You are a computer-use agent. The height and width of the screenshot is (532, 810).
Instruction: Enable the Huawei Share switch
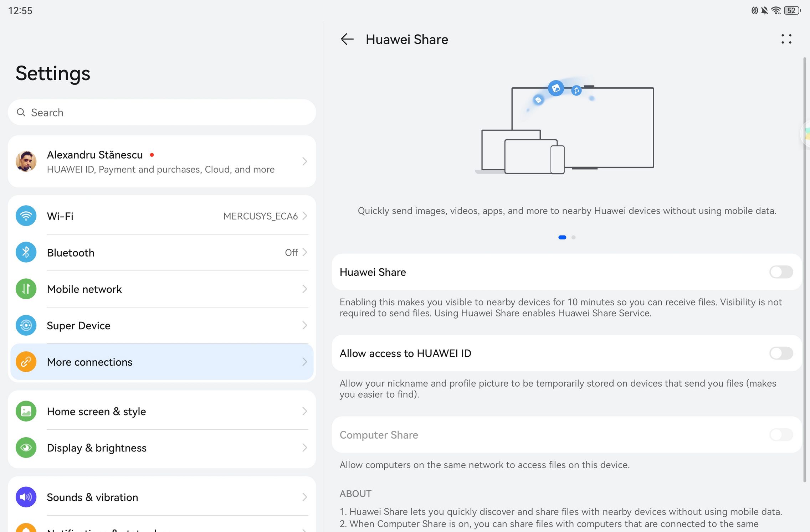coord(781,272)
